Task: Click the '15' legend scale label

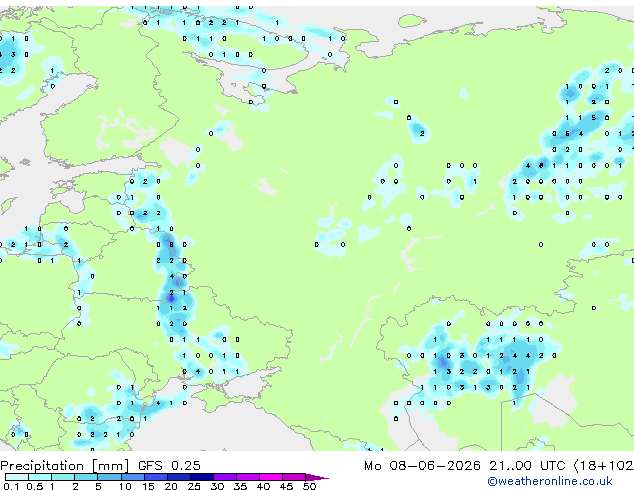Action: pyautogui.click(x=148, y=486)
